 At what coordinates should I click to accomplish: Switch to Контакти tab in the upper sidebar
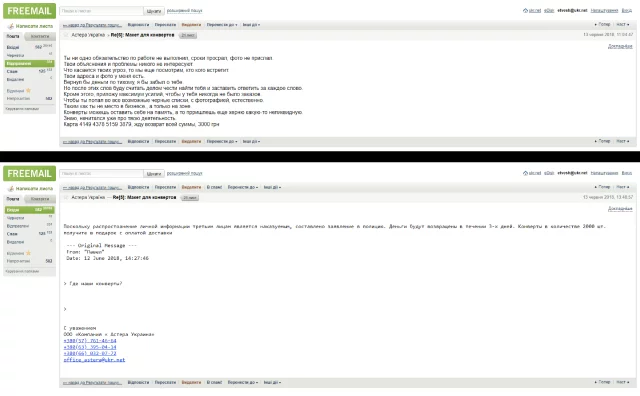click(40, 36)
